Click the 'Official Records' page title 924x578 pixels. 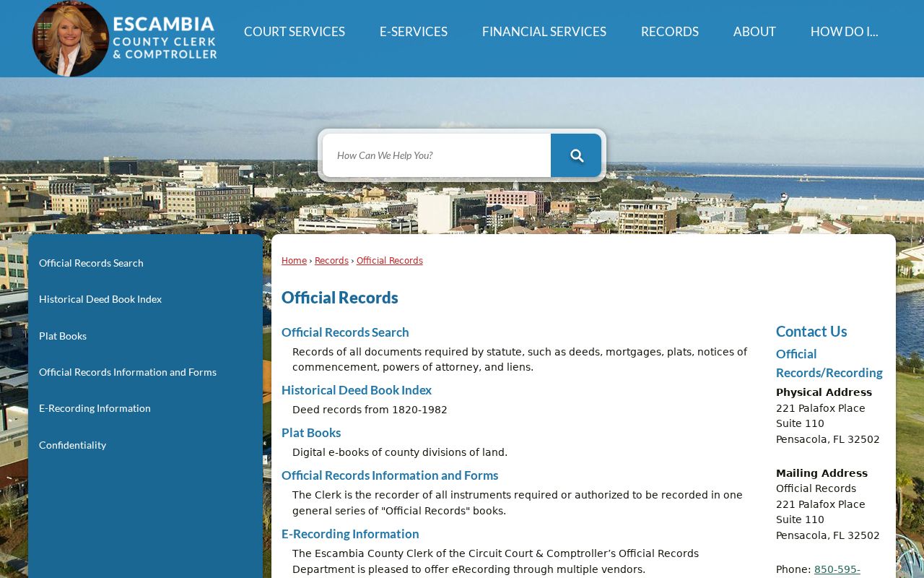pyautogui.click(x=340, y=298)
